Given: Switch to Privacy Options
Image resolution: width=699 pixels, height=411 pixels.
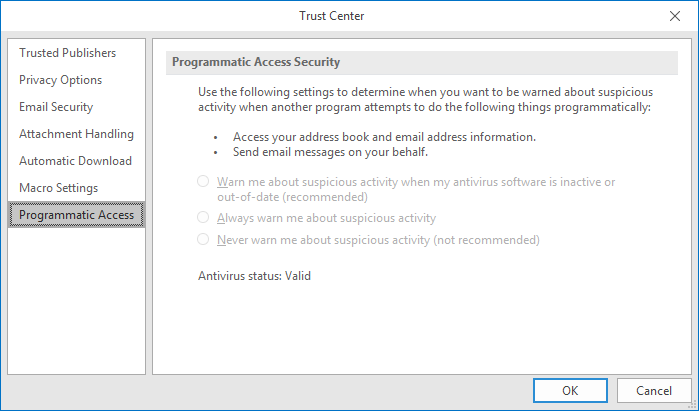Looking at the screenshot, I should (x=61, y=80).
